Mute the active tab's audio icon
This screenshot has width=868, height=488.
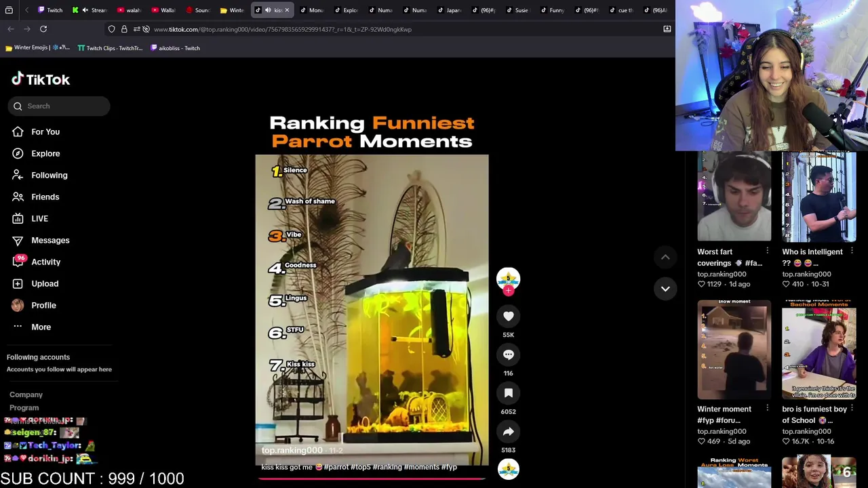[x=268, y=10]
